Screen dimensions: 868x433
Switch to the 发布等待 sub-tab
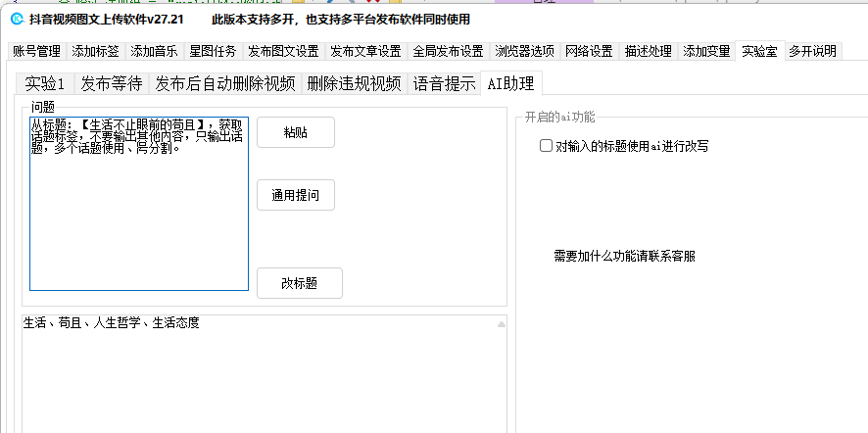point(111,83)
